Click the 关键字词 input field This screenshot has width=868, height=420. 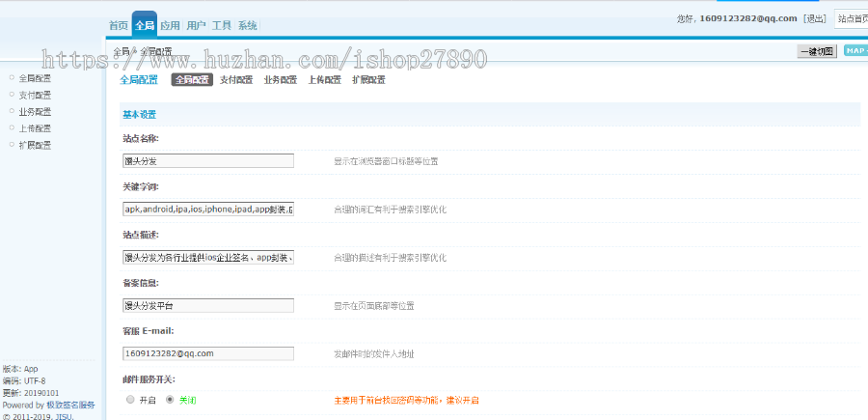pos(208,209)
